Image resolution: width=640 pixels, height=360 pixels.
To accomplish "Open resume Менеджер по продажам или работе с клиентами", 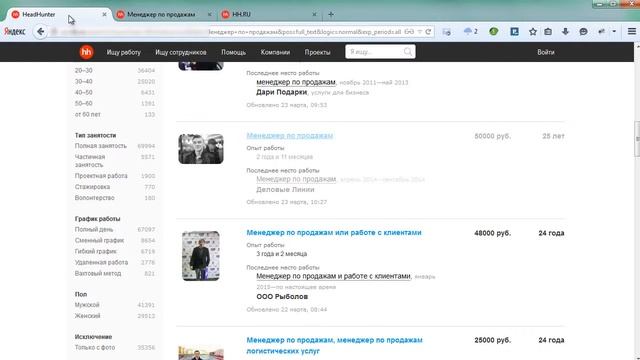I will [x=334, y=233].
